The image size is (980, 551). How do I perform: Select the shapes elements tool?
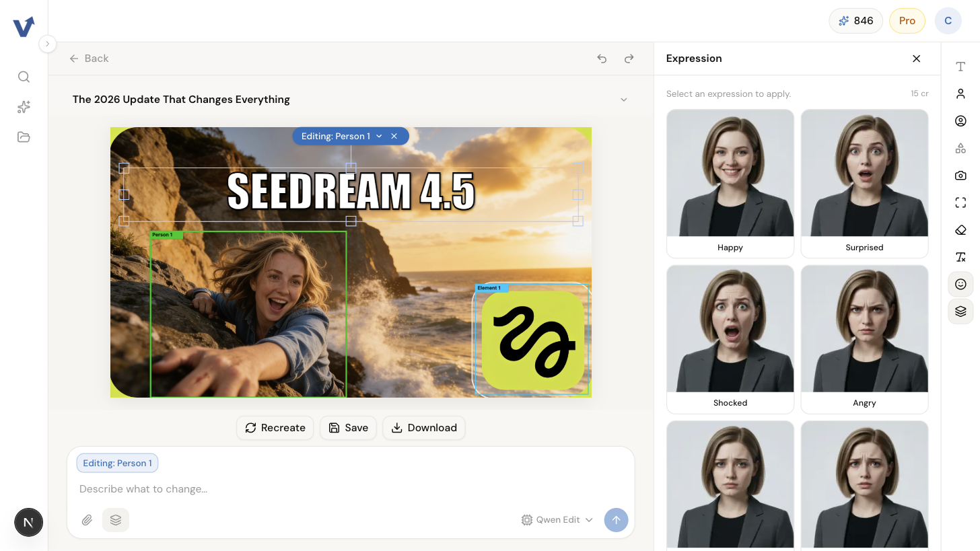point(960,148)
